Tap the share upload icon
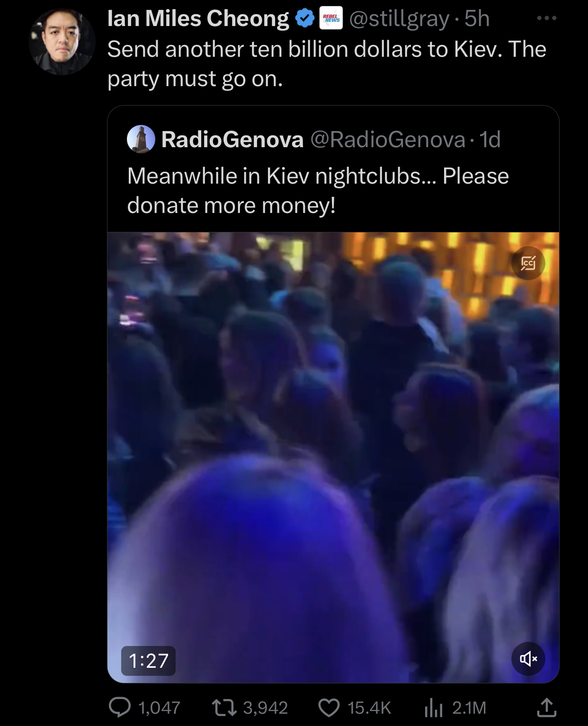This screenshot has height=726, width=588. [546, 707]
